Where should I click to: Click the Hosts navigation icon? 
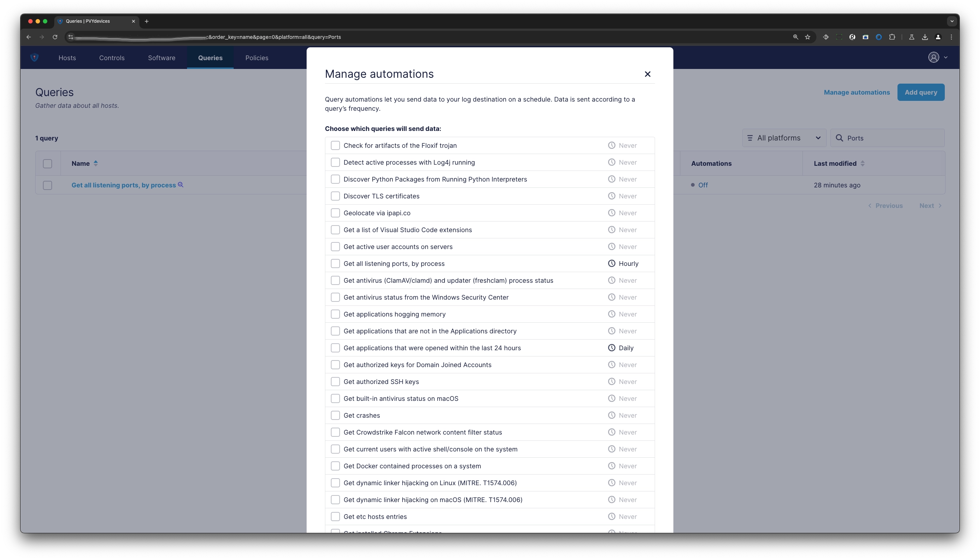tap(67, 57)
